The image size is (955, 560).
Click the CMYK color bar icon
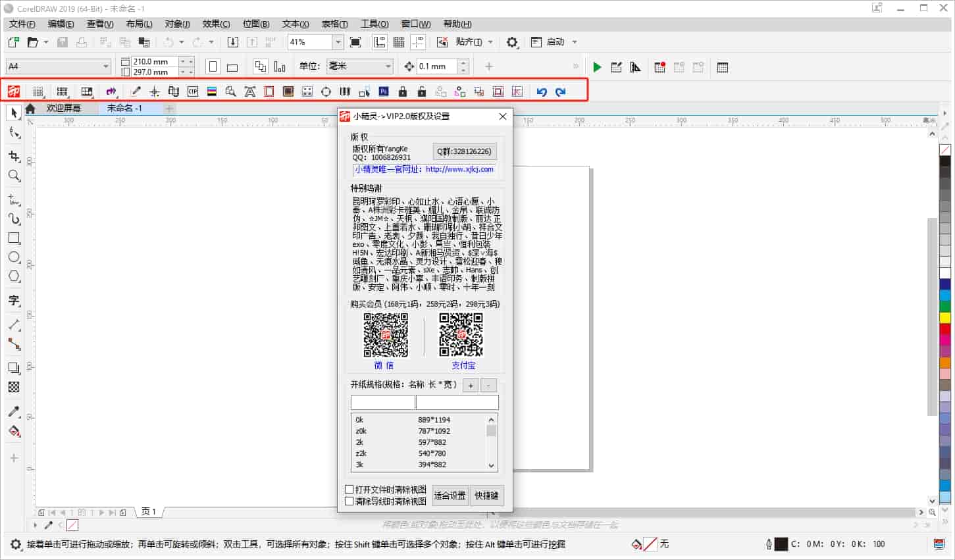click(x=212, y=91)
